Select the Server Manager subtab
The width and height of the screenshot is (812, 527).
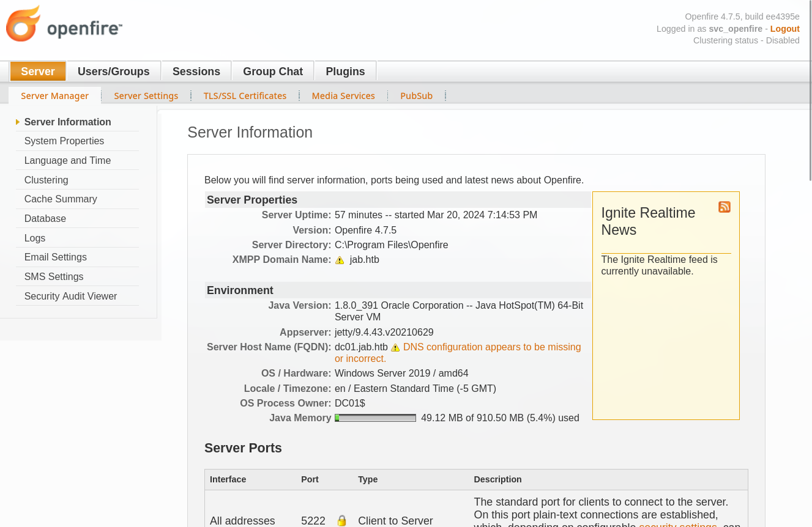[x=55, y=96]
